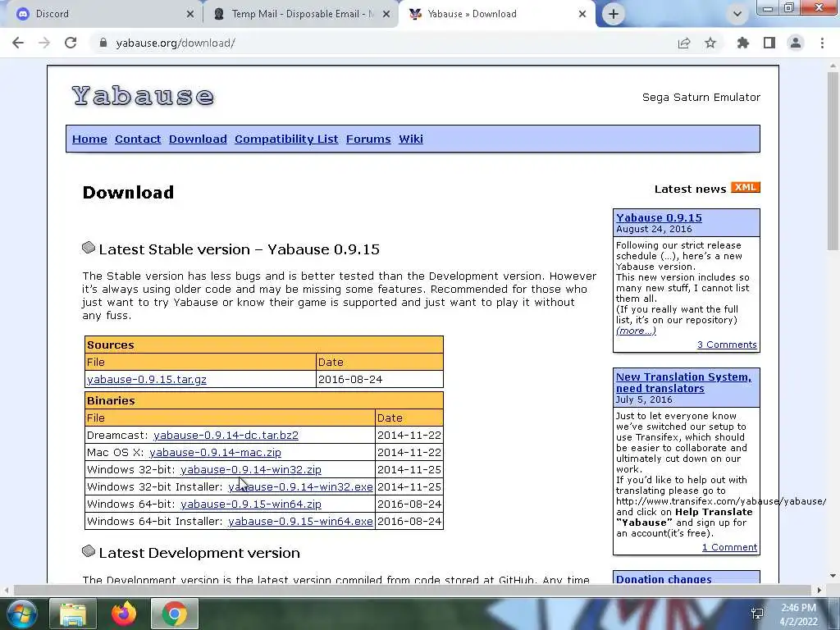Switch to the Temp Mail tab

302,14
